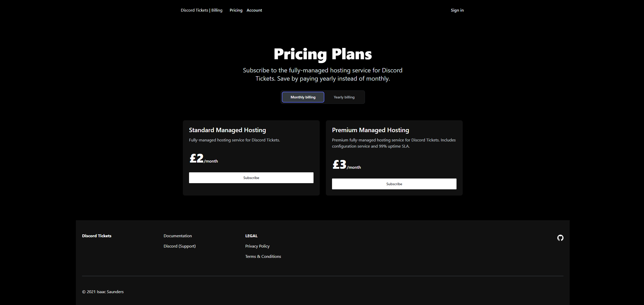Open the Privacy Policy page
The width and height of the screenshot is (644, 305).
click(x=257, y=246)
